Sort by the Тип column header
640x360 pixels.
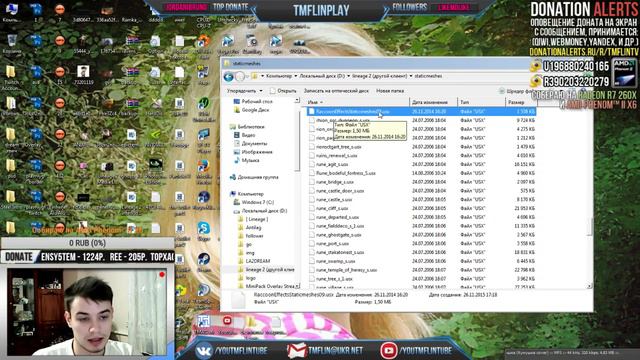[481, 102]
